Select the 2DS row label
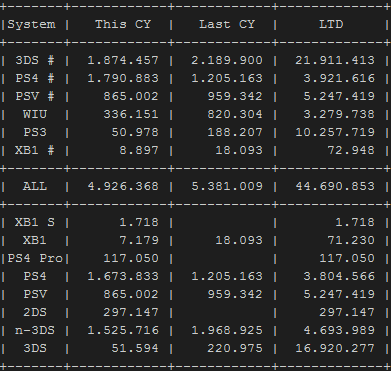The height and width of the screenshot is (371, 391). [x=35, y=312]
